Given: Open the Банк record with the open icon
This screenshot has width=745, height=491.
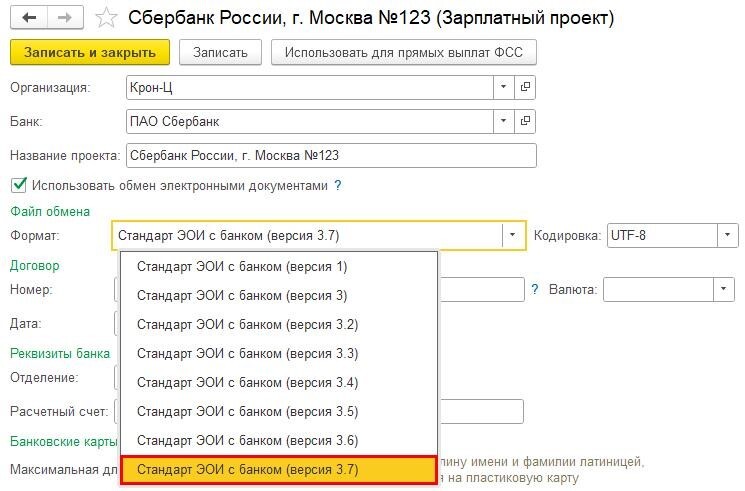Looking at the screenshot, I should [x=526, y=122].
